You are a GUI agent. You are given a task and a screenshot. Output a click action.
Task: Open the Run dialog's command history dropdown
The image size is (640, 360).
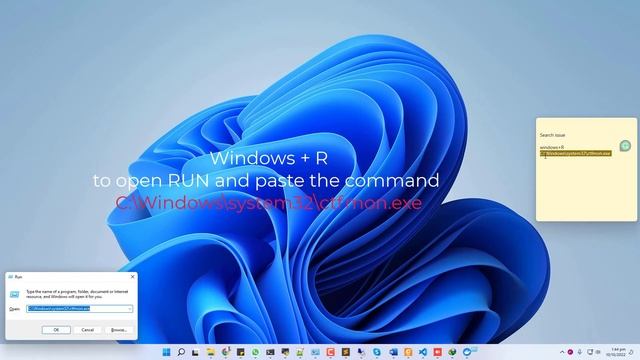pyautogui.click(x=130, y=309)
